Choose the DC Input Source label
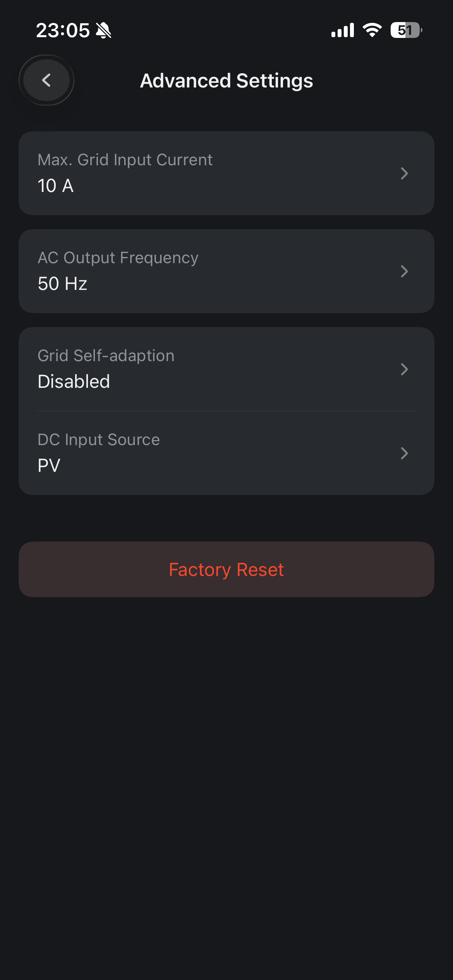Screen dimensions: 453x980 pyautogui.click(x=99, y=440)
